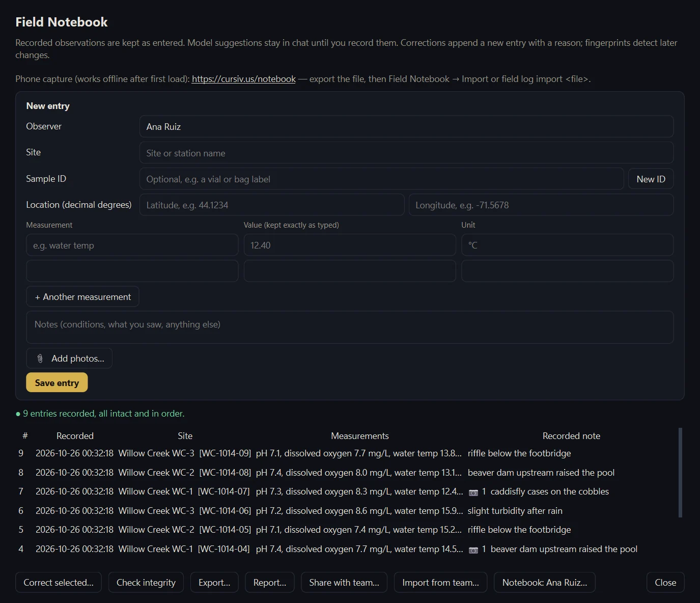Open the Notebook: Ana Ruiz selector
This screenshot has height=603, width=700.
pyautogui.click(x=544, y=582)
